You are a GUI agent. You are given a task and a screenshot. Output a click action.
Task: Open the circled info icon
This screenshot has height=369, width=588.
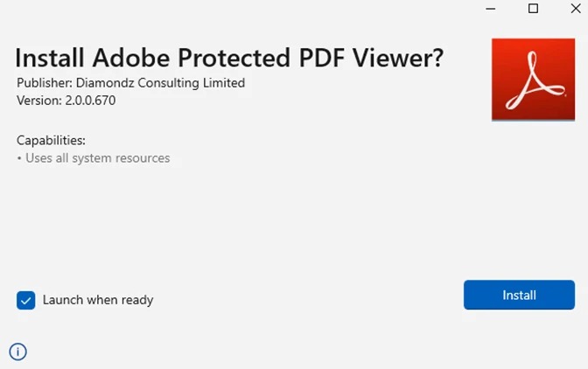click(18, 352)
